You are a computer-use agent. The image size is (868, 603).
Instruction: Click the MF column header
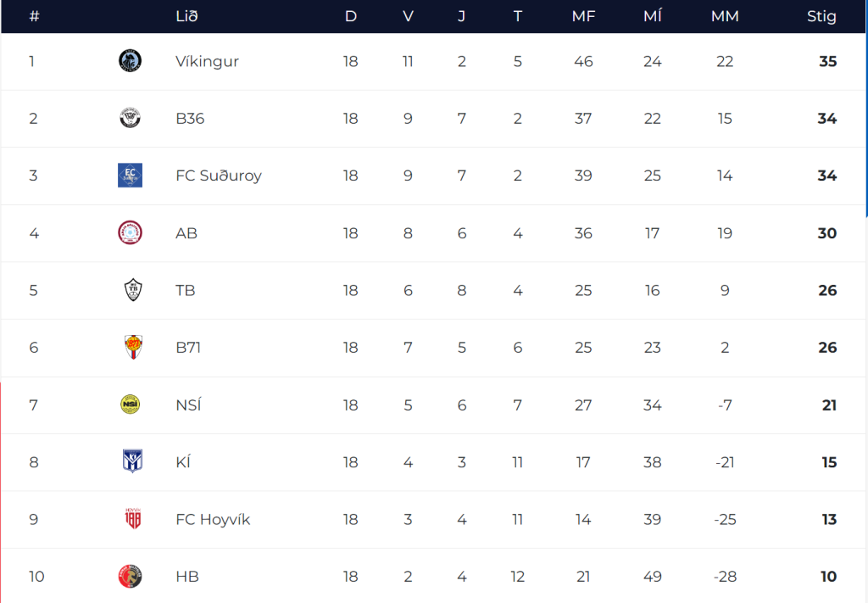click(x=583, y=16)
